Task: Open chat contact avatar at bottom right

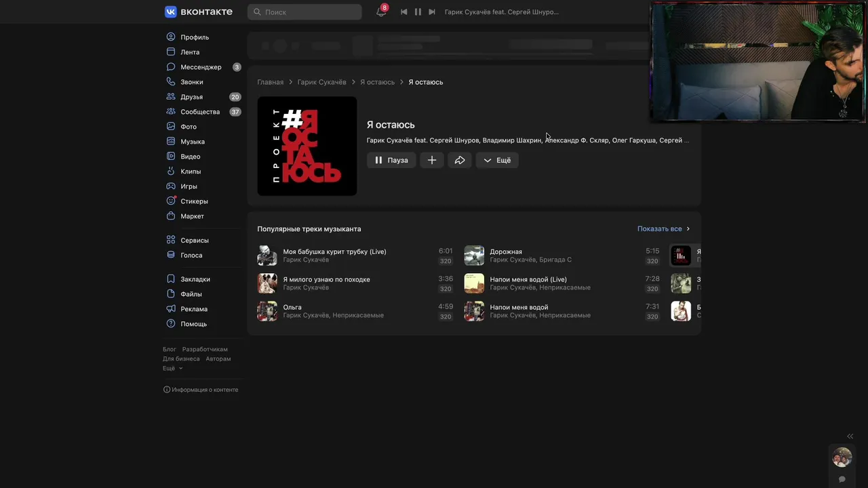Action: pos(842,457)
